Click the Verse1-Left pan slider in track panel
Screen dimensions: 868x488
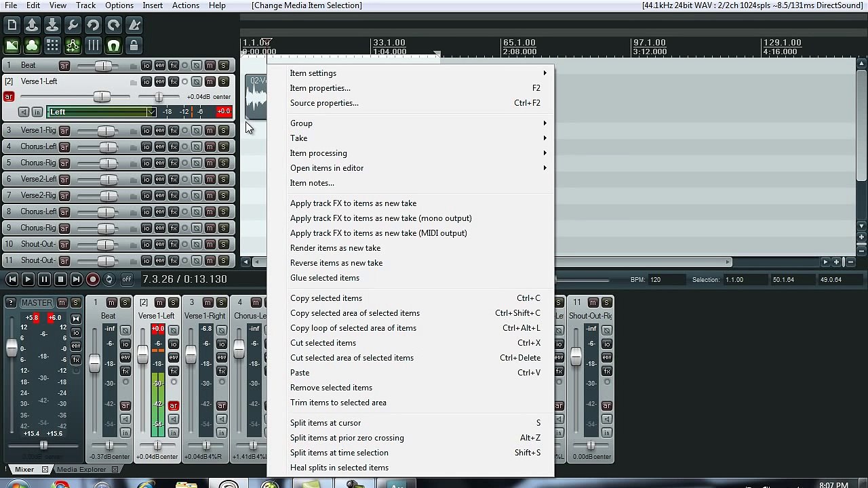coord(159,97)
